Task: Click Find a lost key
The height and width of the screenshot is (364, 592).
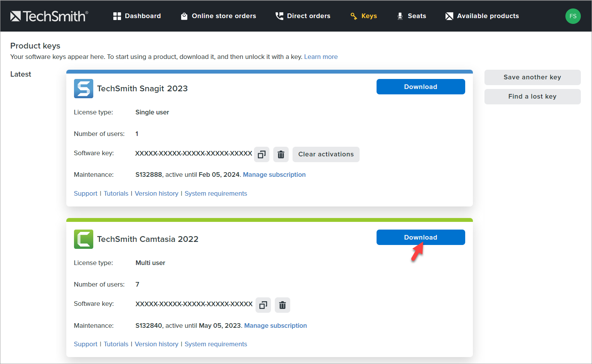Action: point(532,96)
